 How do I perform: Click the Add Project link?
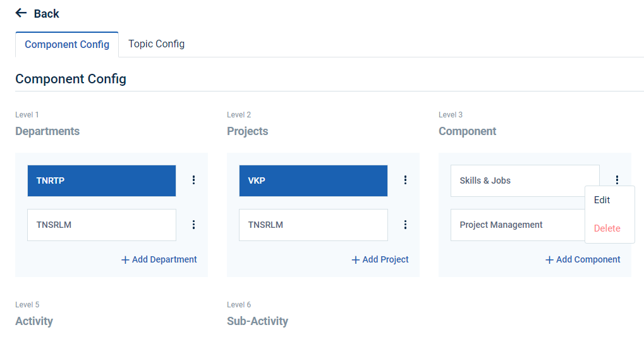(x=386, y=259)
